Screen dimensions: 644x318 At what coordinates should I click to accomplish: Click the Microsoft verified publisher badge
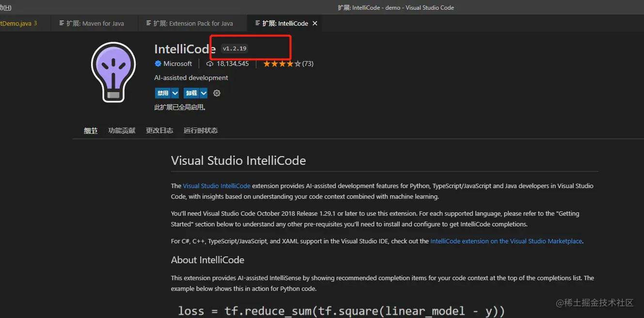click(x=158, y=64)
